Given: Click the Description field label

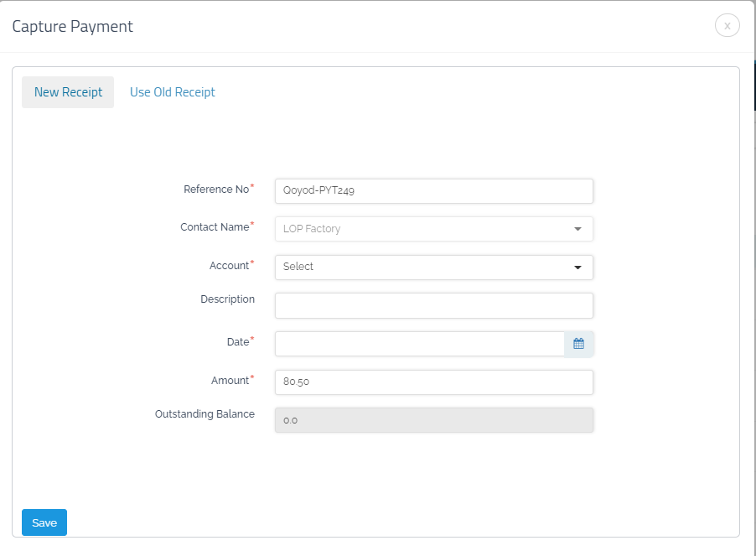Looking at the screenshot, I should (227, 299).
